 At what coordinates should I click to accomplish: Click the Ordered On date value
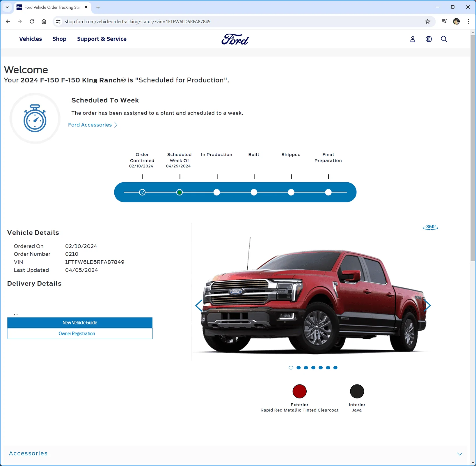pos(81,246)
